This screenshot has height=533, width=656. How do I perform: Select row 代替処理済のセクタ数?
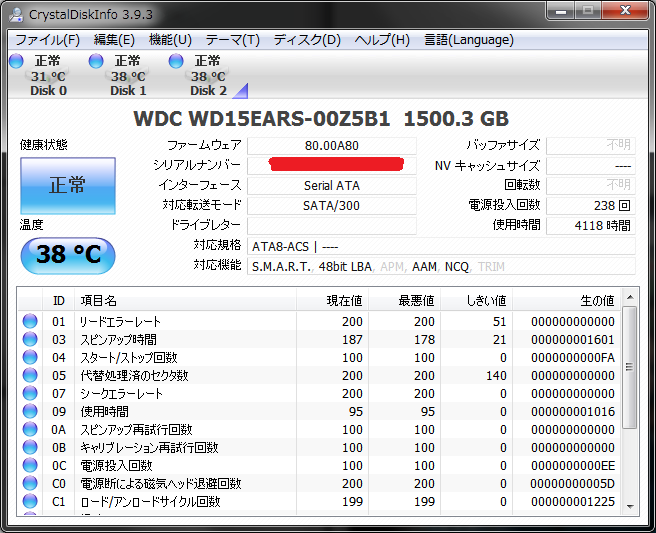pyautogui.click(x=319, y=375)
